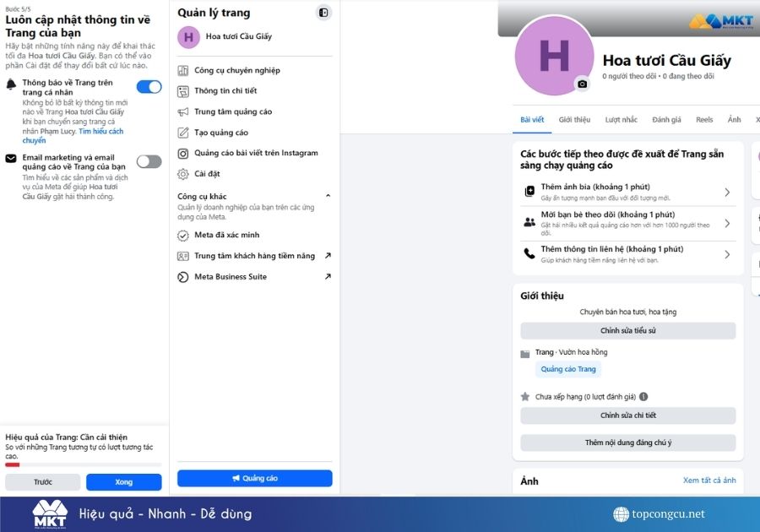Click Trung tâm khách hàng tiềm năng card icon

tap(182, 256)
